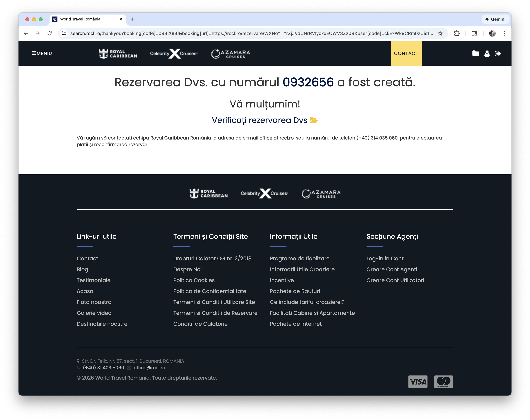Screen dimensions: 530x420
Task: Open the Azamara logo in the footer
Action: pos(321,194)
